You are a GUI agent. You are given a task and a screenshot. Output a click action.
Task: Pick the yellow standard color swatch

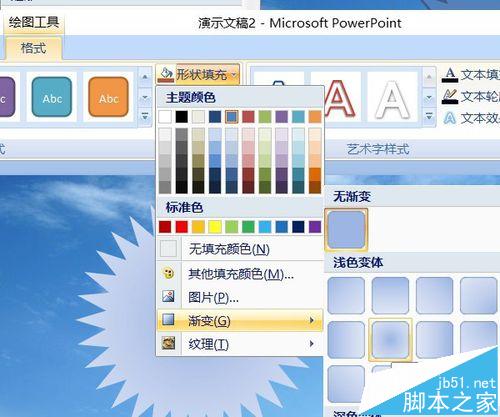pos(215,227)
